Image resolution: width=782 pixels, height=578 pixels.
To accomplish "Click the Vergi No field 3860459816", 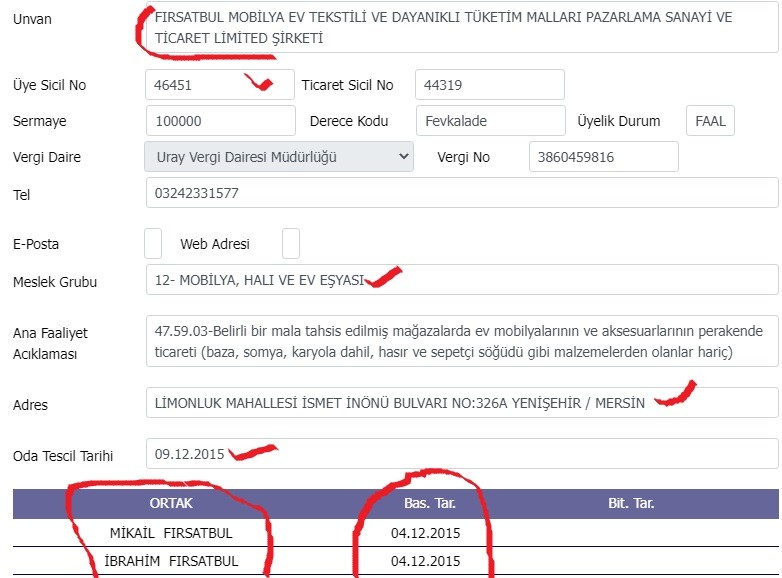I will (x=603, y=157).
